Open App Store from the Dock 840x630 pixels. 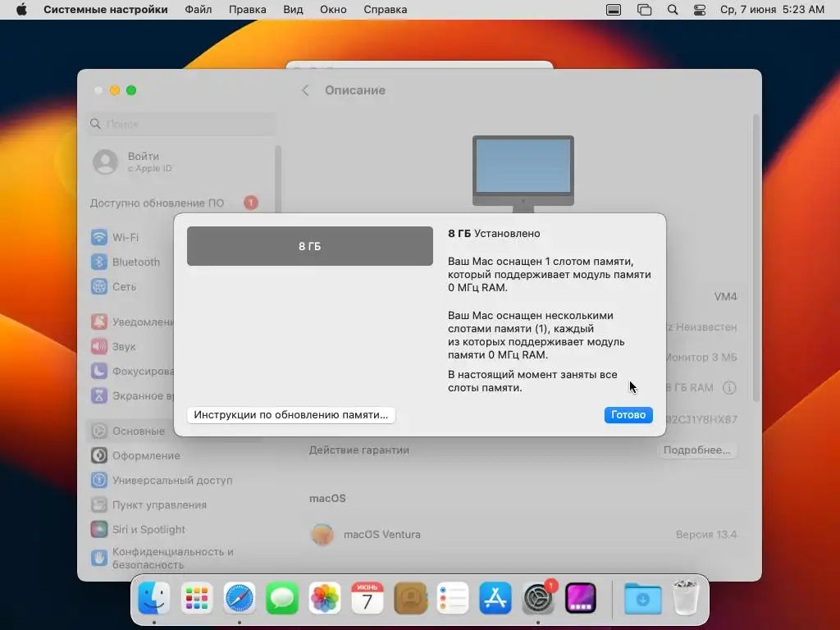[x=495, y=598]
